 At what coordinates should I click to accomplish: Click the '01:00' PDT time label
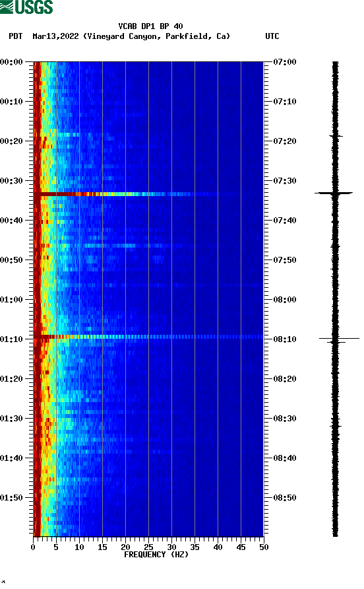pos(12,299)
